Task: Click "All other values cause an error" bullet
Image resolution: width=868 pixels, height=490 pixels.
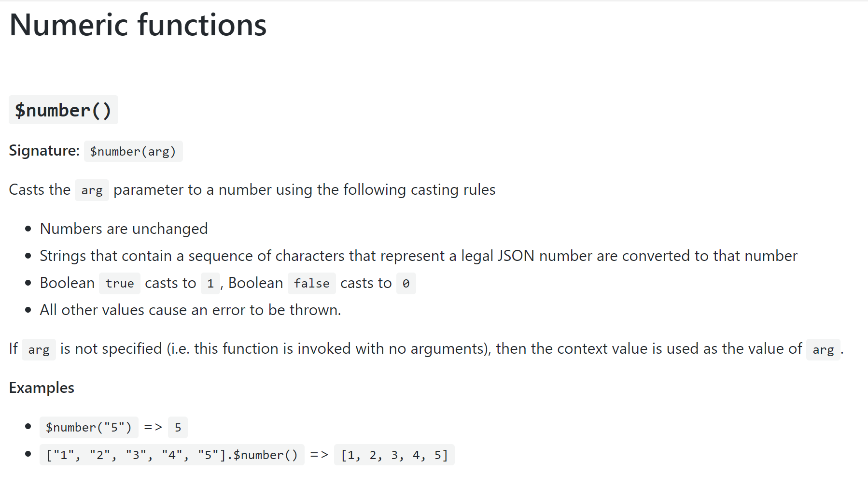Action: click(x=190, y=310)
